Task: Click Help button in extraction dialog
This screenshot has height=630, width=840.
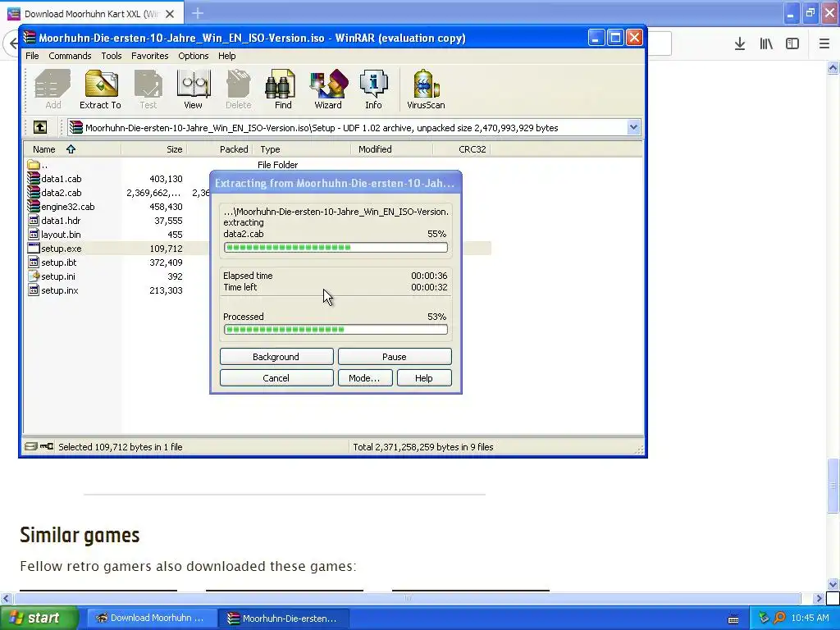Action: pos(424,378)
